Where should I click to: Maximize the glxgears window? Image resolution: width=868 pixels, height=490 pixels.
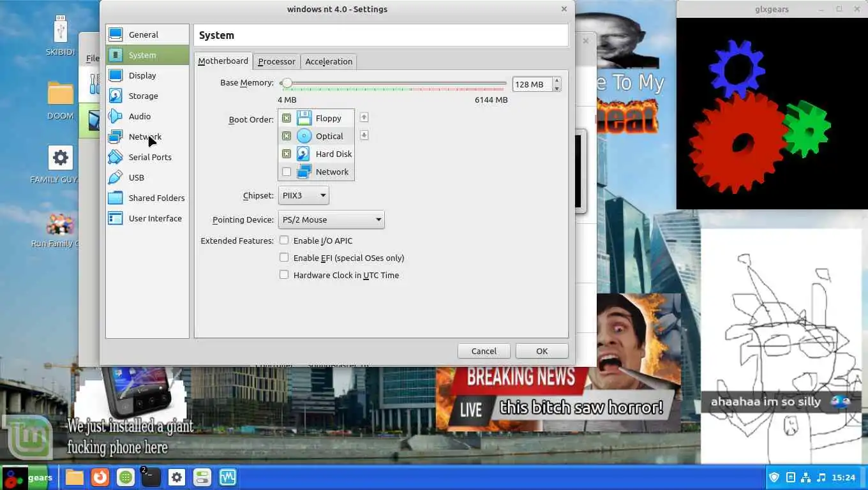coord(839,9)
